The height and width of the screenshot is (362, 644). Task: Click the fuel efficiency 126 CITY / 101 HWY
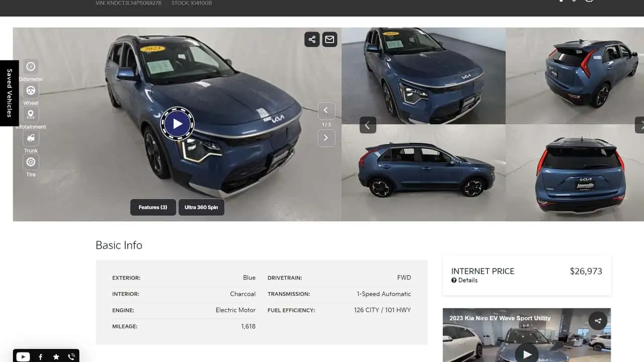pos(382,310)
